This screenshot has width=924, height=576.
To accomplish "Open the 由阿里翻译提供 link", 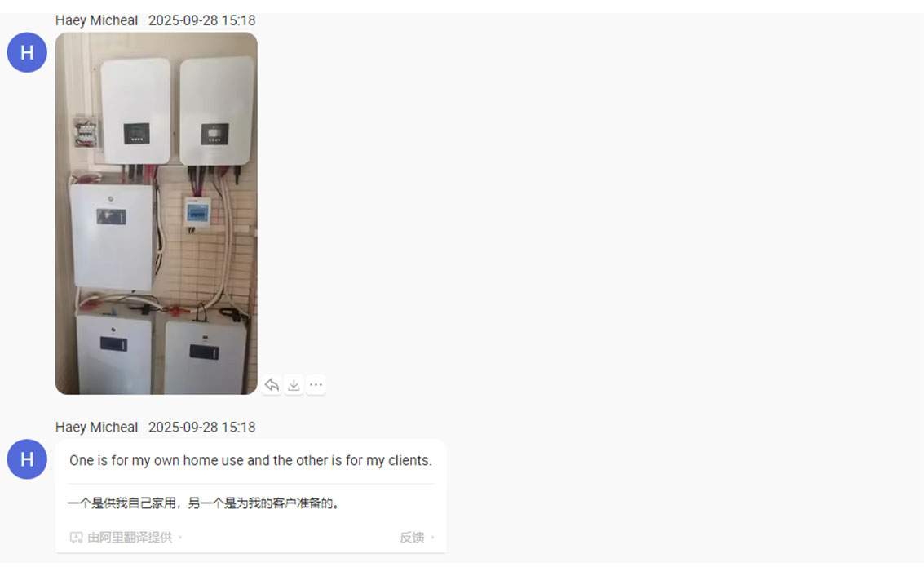I will (x=130, y=537).
